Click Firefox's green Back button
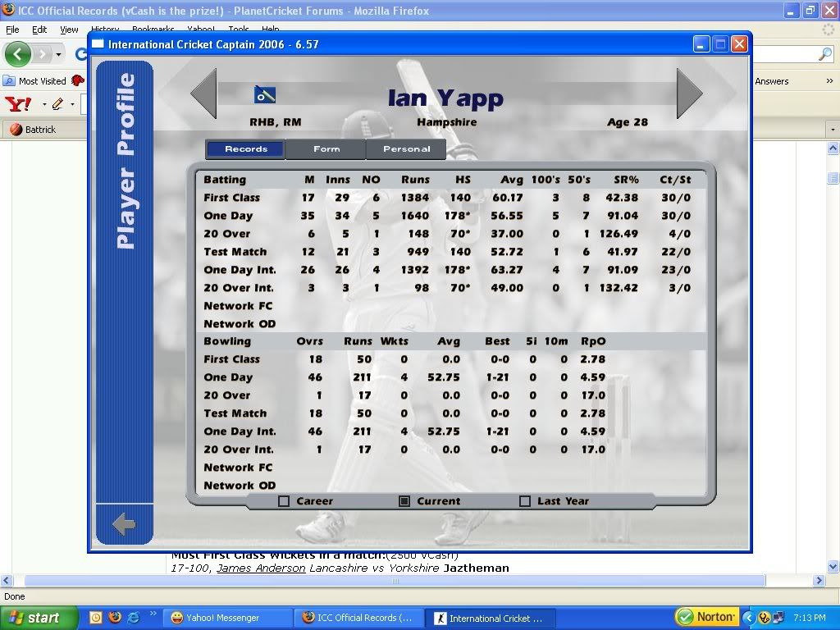The height and width of the screenshot is (630, 840). tap(18, 54)
